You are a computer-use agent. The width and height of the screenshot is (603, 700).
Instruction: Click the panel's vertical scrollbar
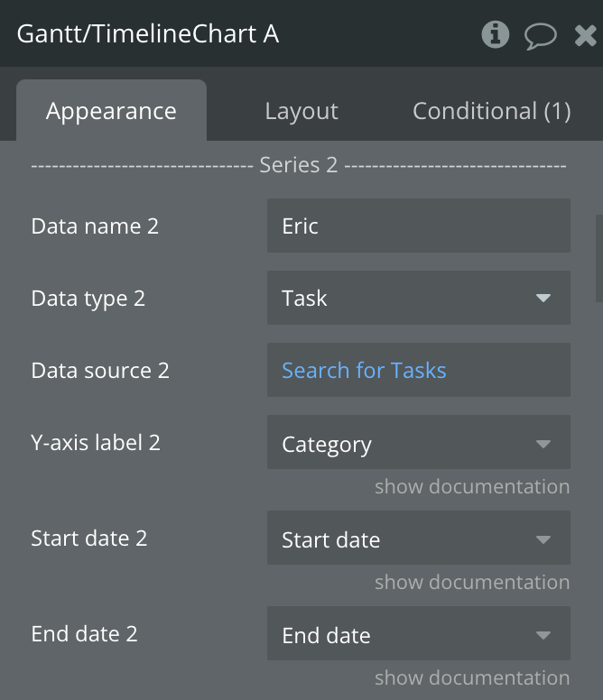598,259
